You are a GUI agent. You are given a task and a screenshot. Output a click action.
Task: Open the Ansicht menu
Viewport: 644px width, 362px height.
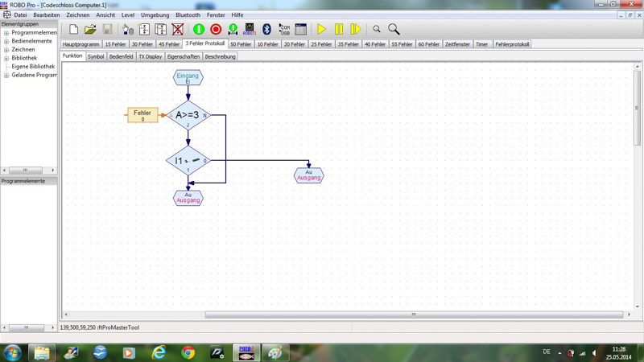pyautogui.click(x=105, y=14)
